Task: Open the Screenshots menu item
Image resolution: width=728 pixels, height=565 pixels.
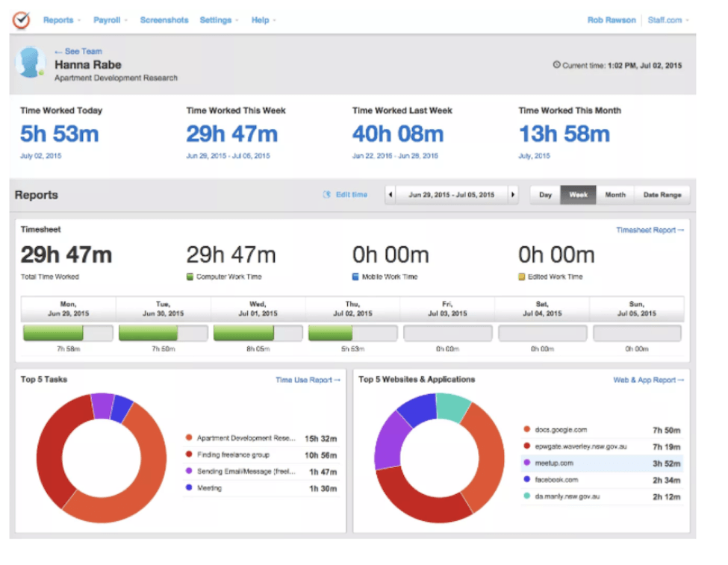Action: pyautogui.click(x=164, y=20)
